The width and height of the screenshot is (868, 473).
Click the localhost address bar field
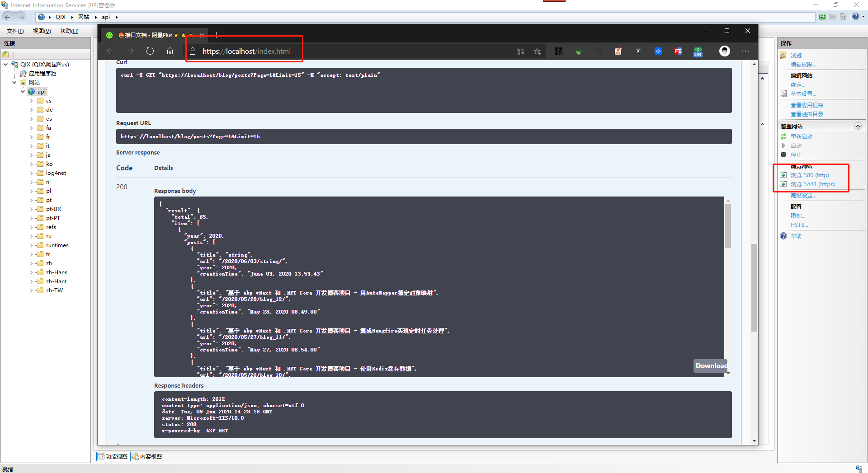coord(246,52)
